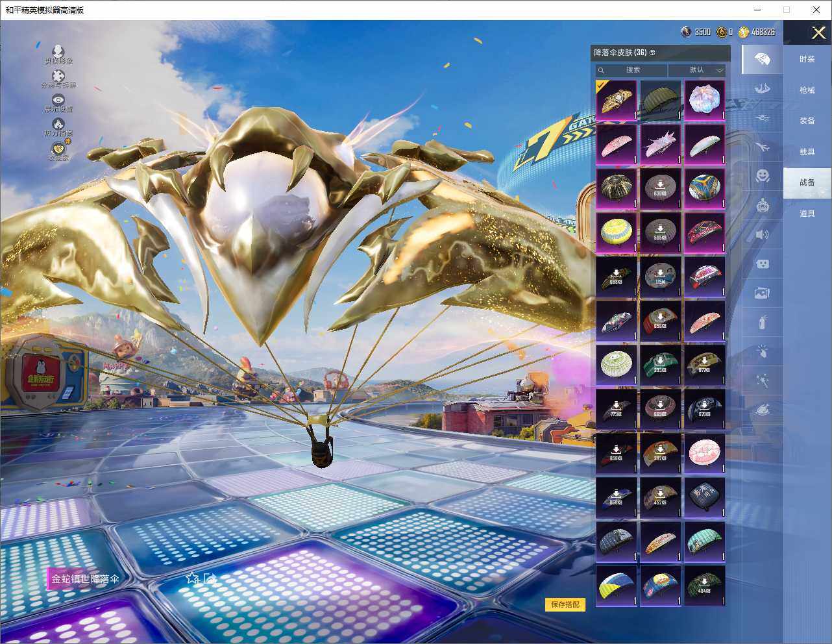The height and width of the screenshot is (644, 832).
Task: Click the help icon beside 降落伞皮肤 title
Action: (x=652, y=53)
